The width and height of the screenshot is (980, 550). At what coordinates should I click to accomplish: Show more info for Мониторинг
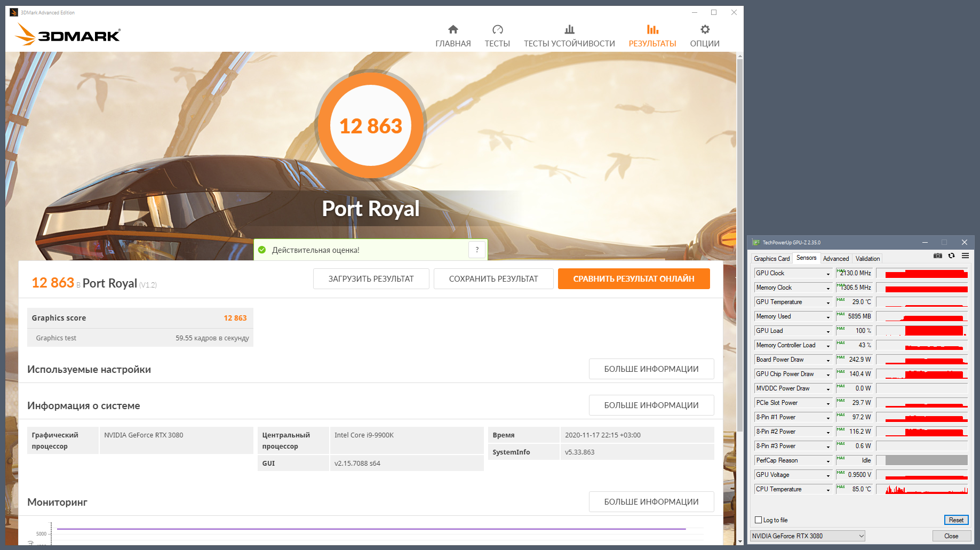pos(651,502)
